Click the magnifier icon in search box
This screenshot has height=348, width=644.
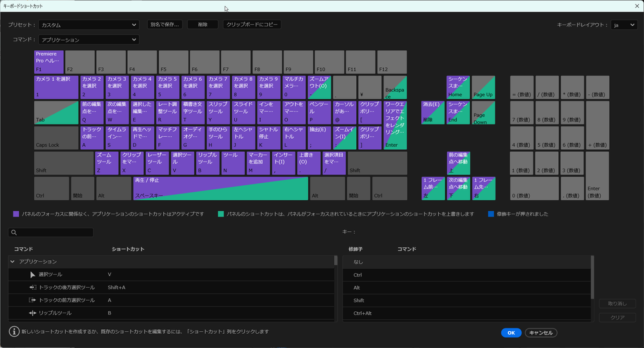click(x=14, y=232)
